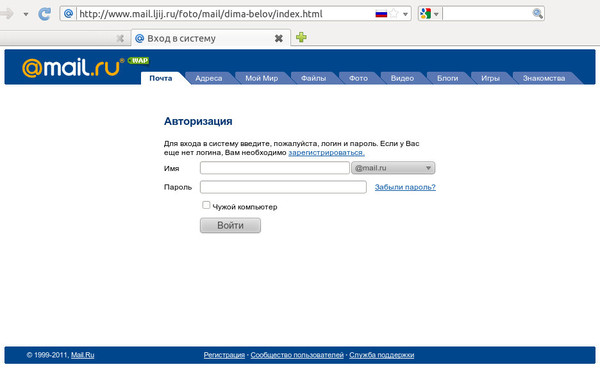This screenshot has width=600, height=383.
Task: Click the magnifier search icon
Action: tap(537, 14)
